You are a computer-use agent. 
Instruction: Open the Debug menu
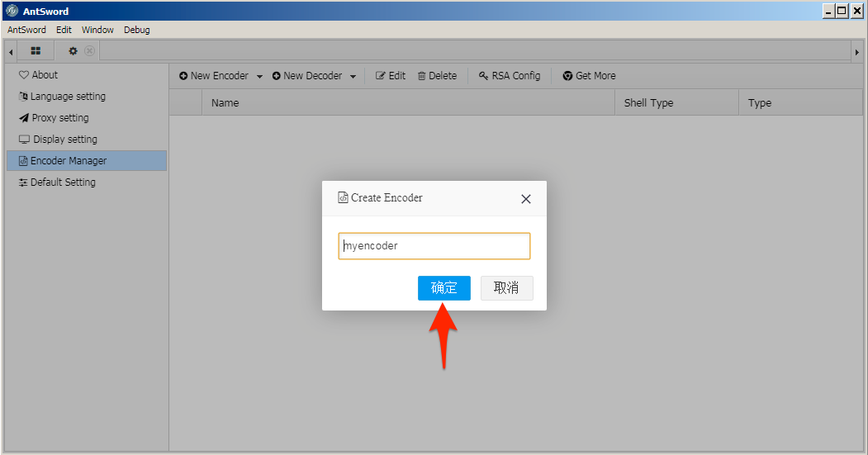point(137,30)
